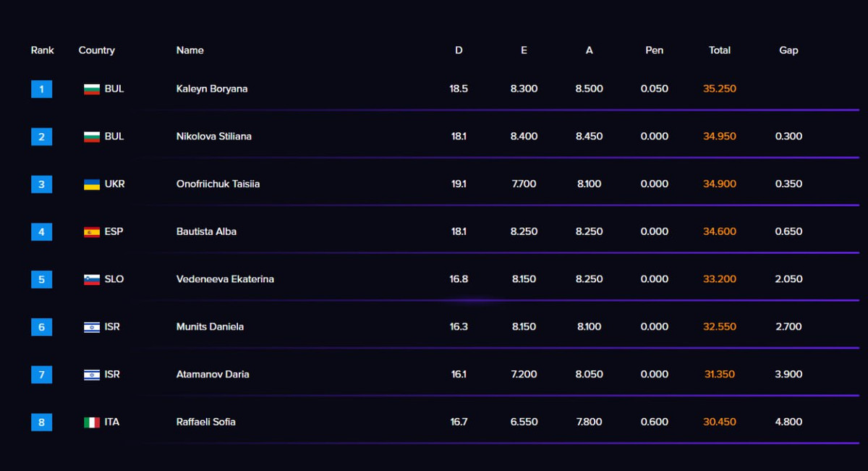This screenshot has height=471, width=868.
Task: Open Onofriichuk Taisiia's name link
Action: (x=218, y=184)
